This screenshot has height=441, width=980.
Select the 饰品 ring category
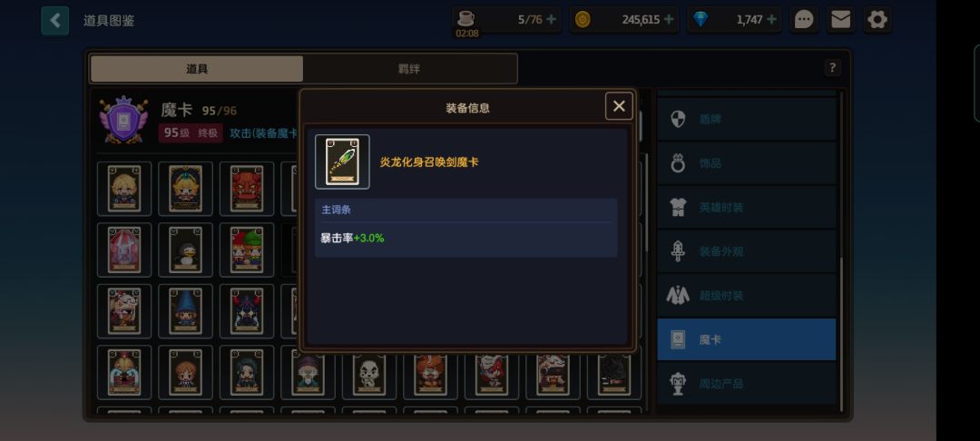pos(746,163)
